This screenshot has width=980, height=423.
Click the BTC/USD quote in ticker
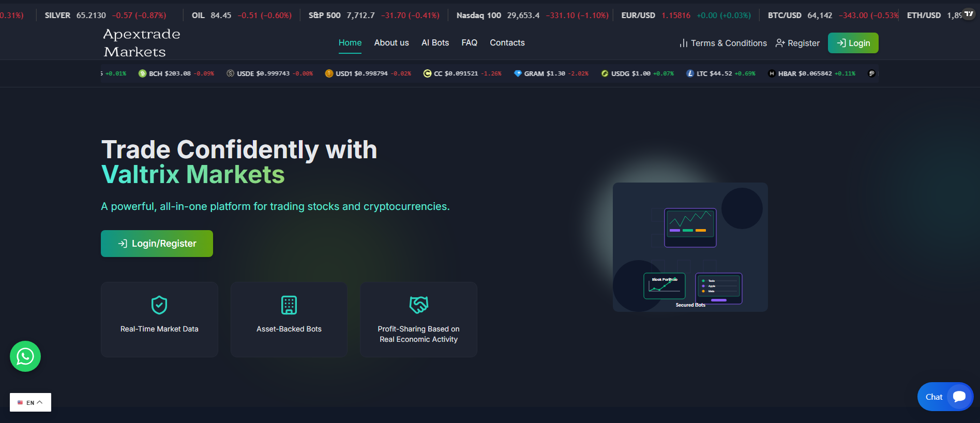[x=833, y=16]
